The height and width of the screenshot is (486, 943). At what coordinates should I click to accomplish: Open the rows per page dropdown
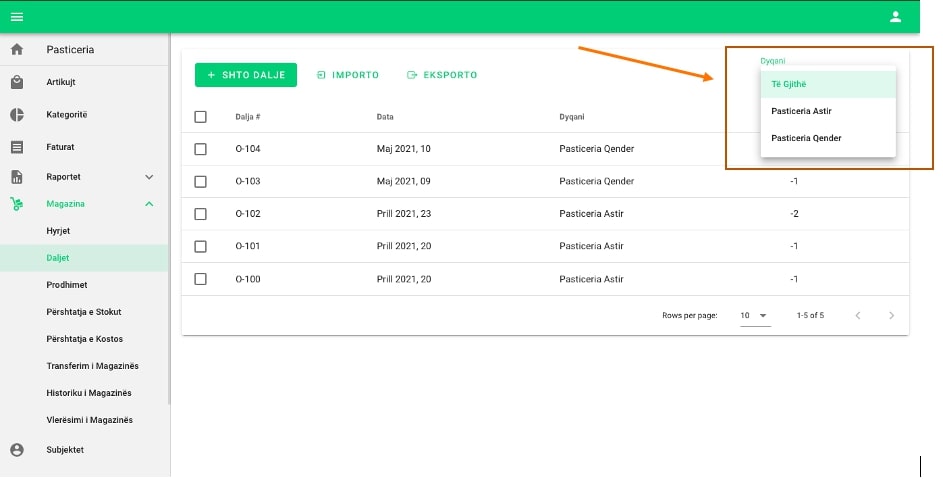pyautogui.click(x=754, y=315)
